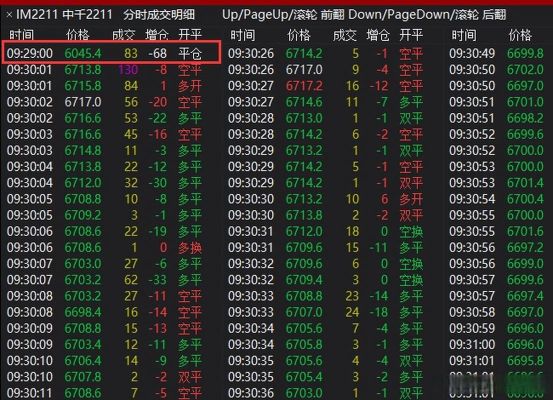Select price 6702.0

[525, 70]
